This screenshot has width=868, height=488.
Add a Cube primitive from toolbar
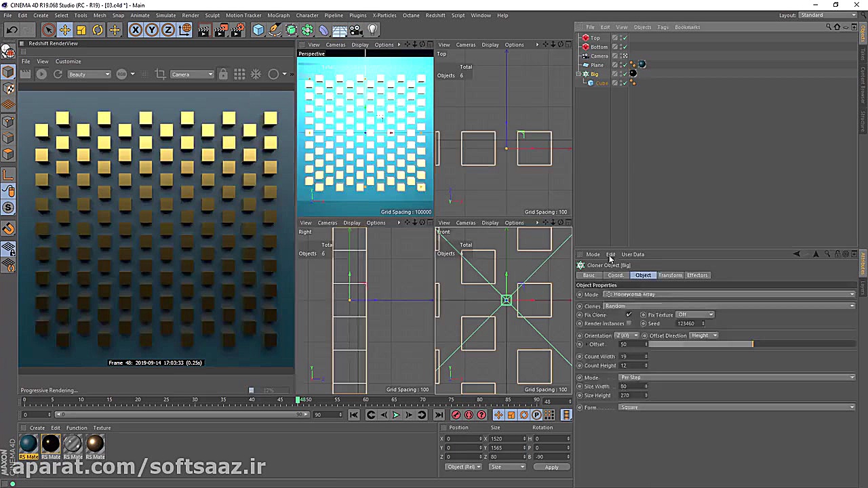click(x=258, y=30)
